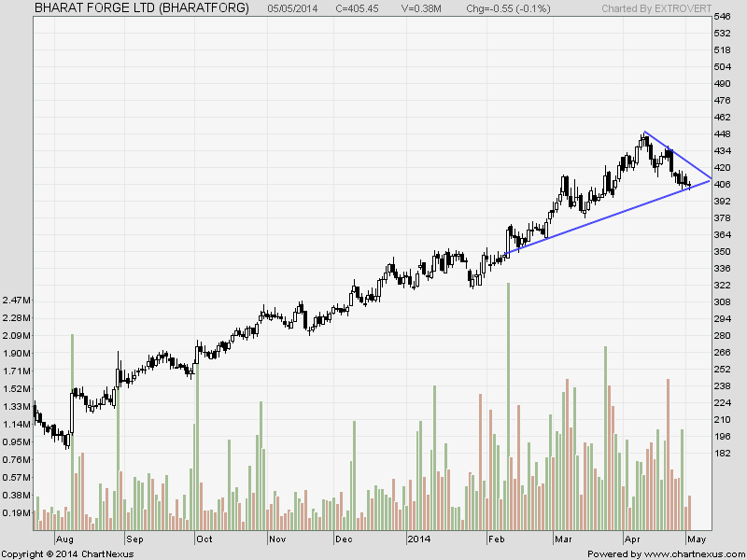Select the Oct label on time axis
The width and height of the screenshot is (747, 560).
point(204,539)
